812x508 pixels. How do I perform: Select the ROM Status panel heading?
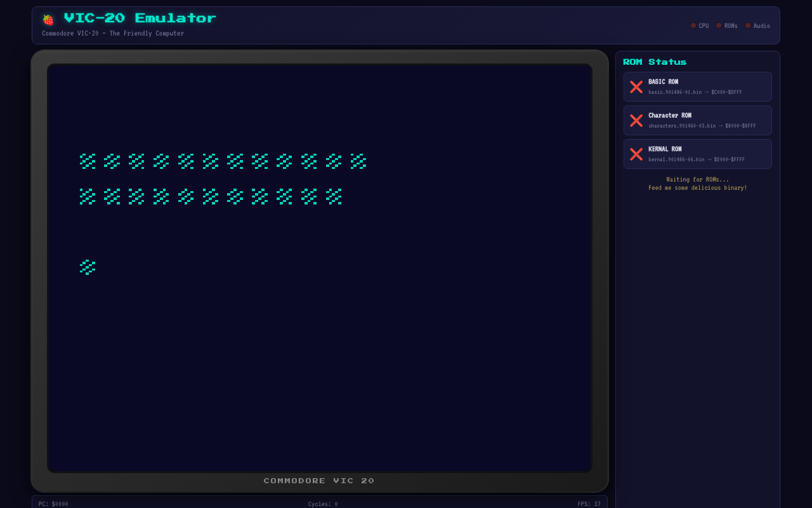pyautogui.click(x=655, y=62)
